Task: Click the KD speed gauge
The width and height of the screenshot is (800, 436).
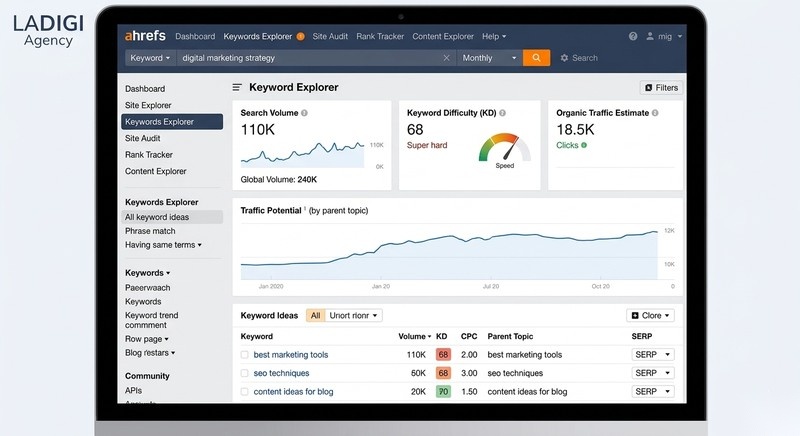Action: tap(504, 149)
